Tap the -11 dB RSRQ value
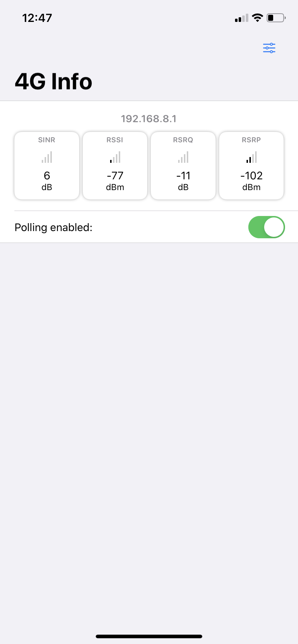Viewport: 298px width, 644px height. coord(183,176)
